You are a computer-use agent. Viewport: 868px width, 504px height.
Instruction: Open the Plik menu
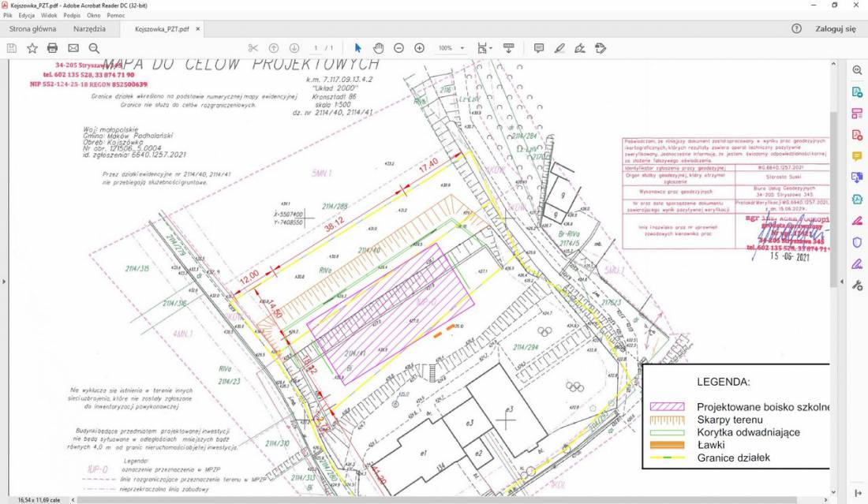[x=8, y=16]
